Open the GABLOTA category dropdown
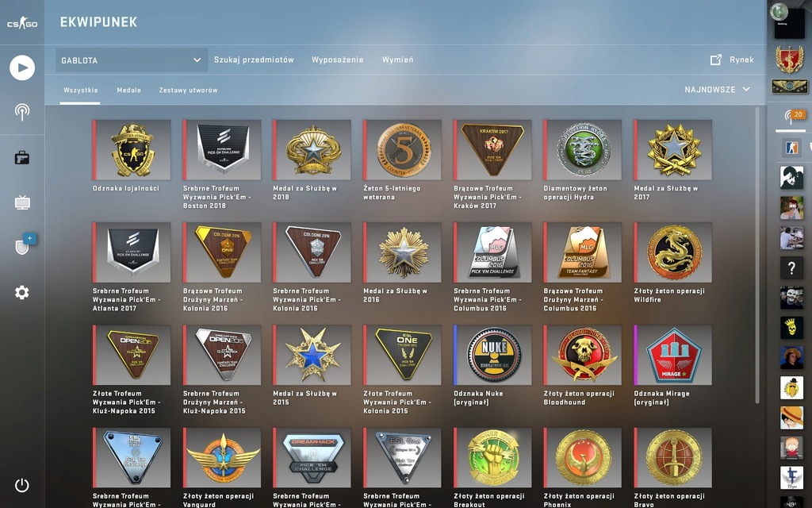The height and width of the screenshot is (508, 812). coord(132,60)
